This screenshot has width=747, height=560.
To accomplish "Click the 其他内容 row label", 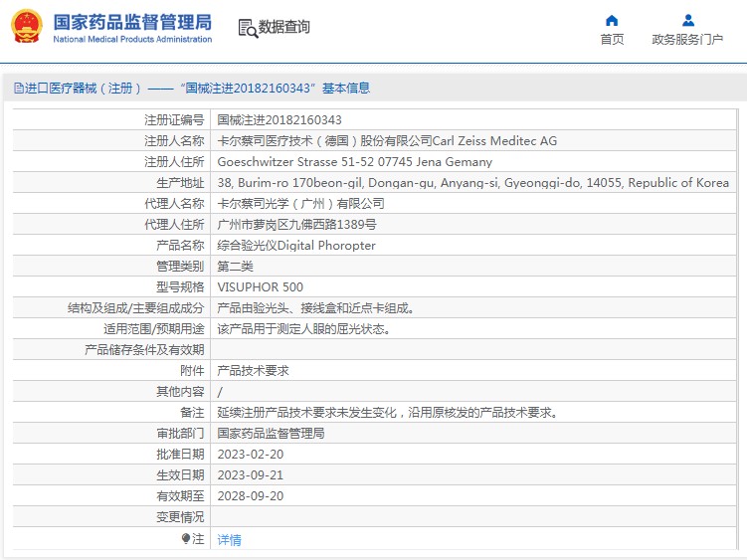I will pos(180,392).
